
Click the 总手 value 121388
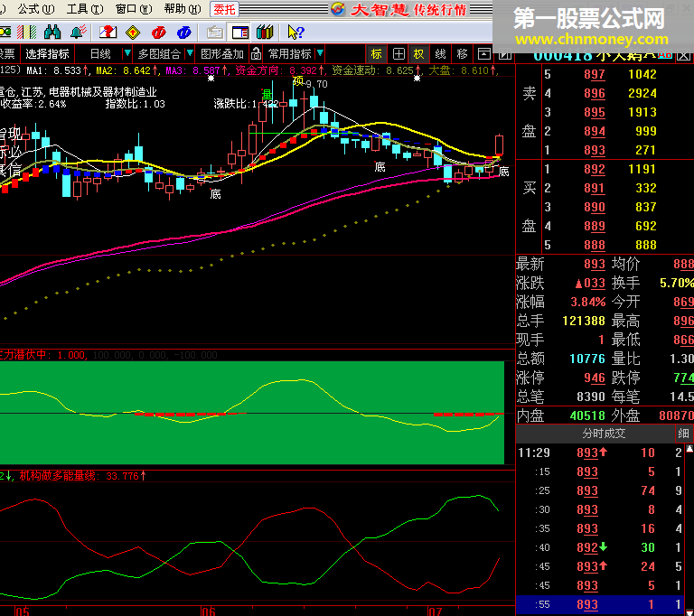coord(584,322)
